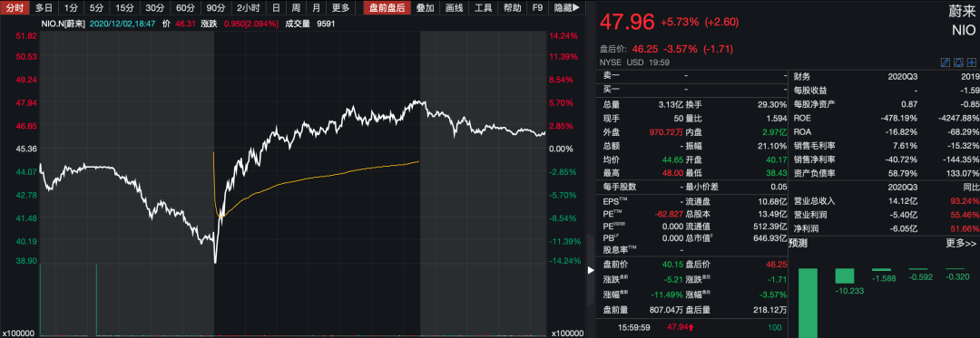Click the F9 button
980x338 pixels.
click(537, 8)
